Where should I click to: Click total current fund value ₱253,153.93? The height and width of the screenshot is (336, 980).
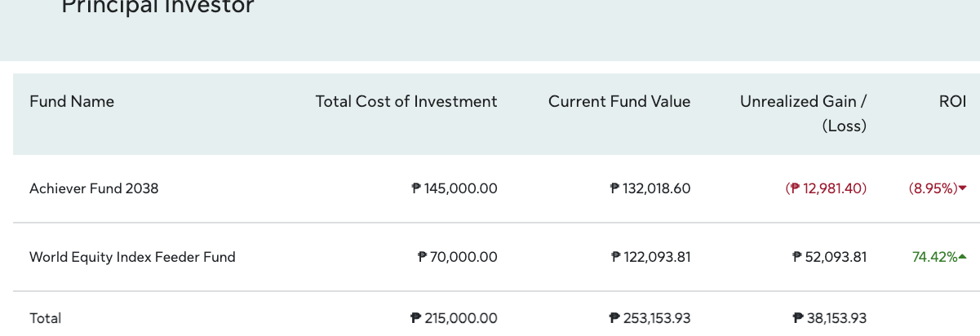(x=650, y=318)
